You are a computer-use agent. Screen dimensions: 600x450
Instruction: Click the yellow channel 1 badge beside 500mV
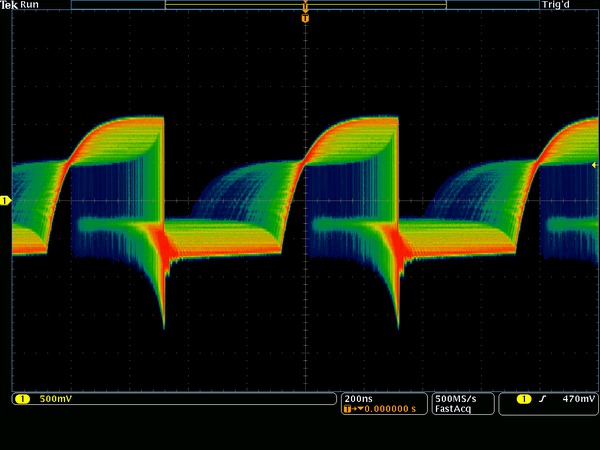coord(23,399)
